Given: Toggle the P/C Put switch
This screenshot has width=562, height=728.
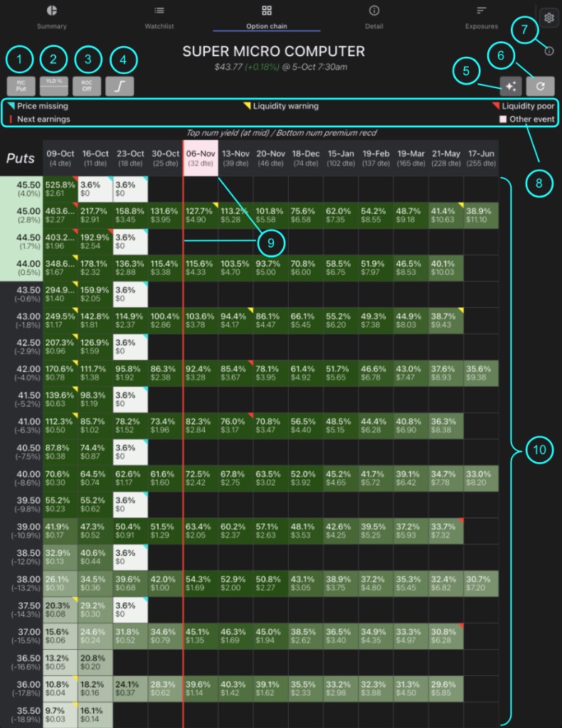Looking at the screenshot, I should pyautogui.click(x=21, y=86).
